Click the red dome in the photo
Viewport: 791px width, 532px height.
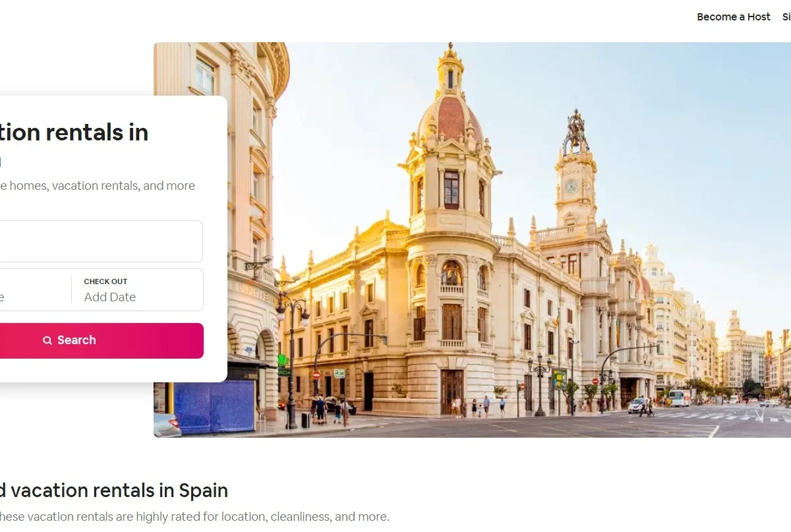click(x=452, y=119)
